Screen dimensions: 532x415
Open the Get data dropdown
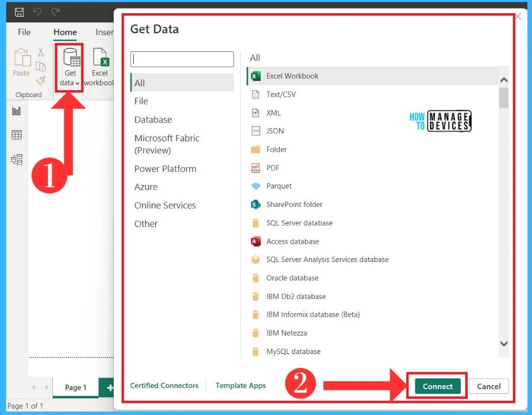pyautogui.click(x=70, y=67)
